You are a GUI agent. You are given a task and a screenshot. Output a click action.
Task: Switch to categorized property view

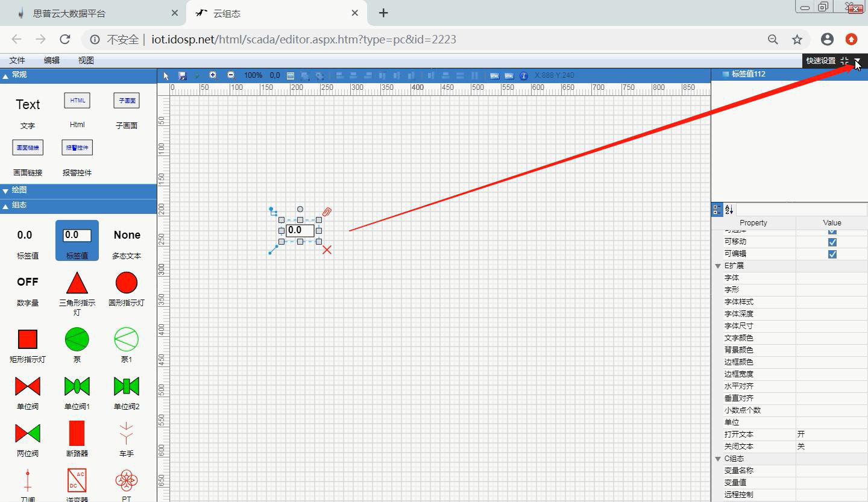tap(717, 210)
